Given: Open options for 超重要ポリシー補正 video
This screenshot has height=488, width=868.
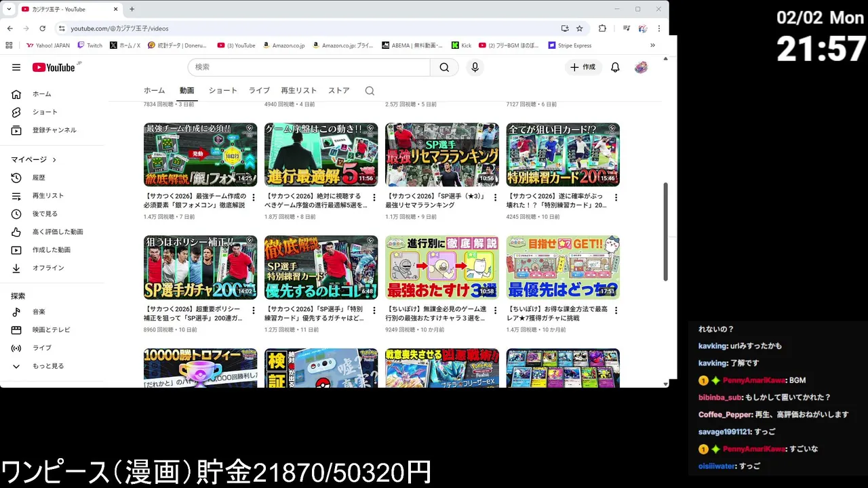Looking at the screenshot, I should pos(254,310).
